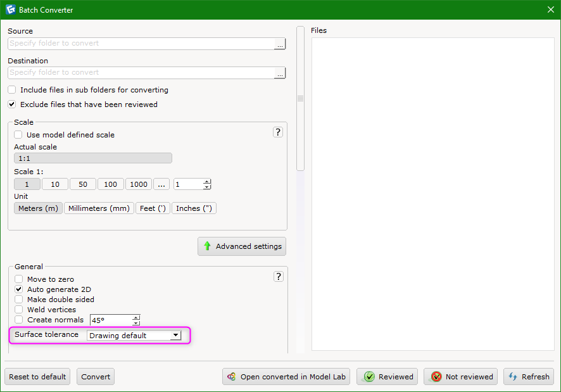Click the Advanced settings button
The image size is (561, 392).
(242, 246)
